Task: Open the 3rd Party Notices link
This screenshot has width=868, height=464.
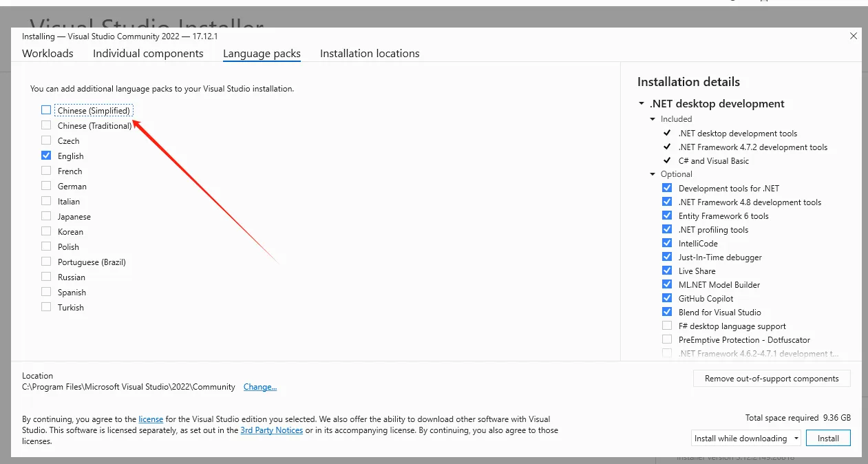Action: point(271,430)
